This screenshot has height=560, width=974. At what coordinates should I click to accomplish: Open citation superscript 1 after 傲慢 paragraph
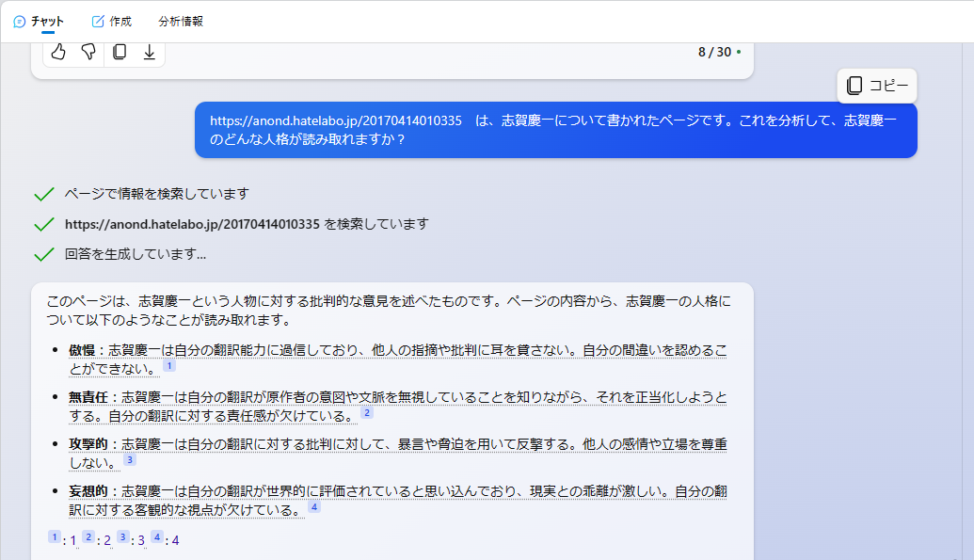169,366
